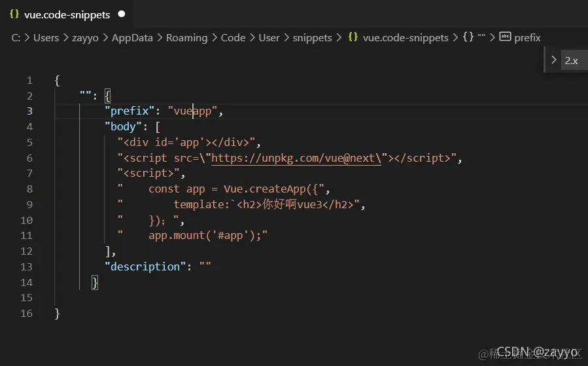Viewport: 588px width, 366px height.
Task: Click line number 12 in gutter
Action: coord(26,251)
